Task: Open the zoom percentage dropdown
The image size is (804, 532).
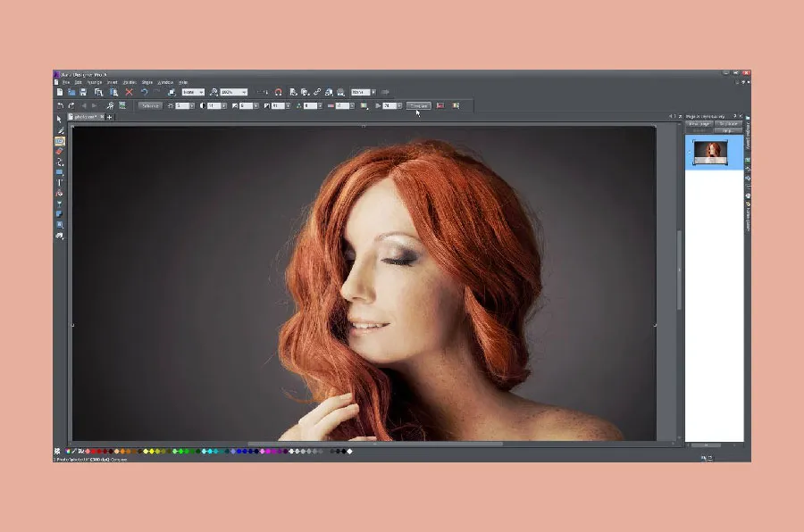Action: [243, 91]
